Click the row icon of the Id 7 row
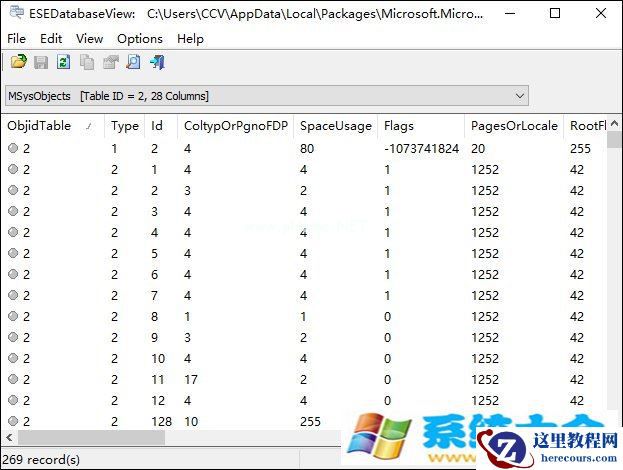This screenshot has width=623, height=470. (x=13, y=295)
